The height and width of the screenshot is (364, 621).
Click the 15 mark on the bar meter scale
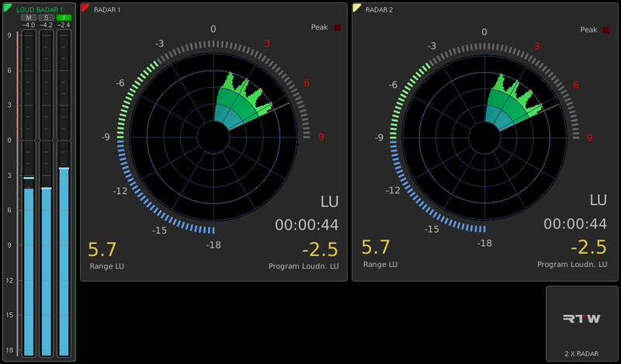click(9, 315)
